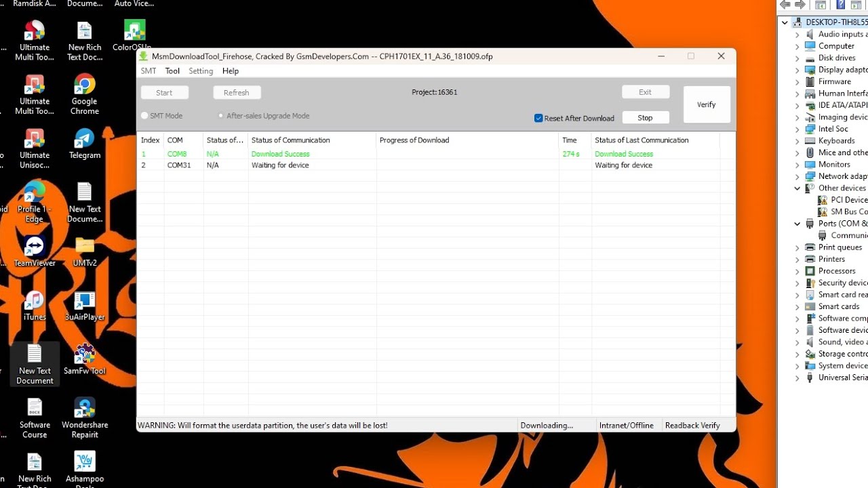Open the Help menu
Image resolution: width=868 pixels, height=488 pixels.
(231, 71)
